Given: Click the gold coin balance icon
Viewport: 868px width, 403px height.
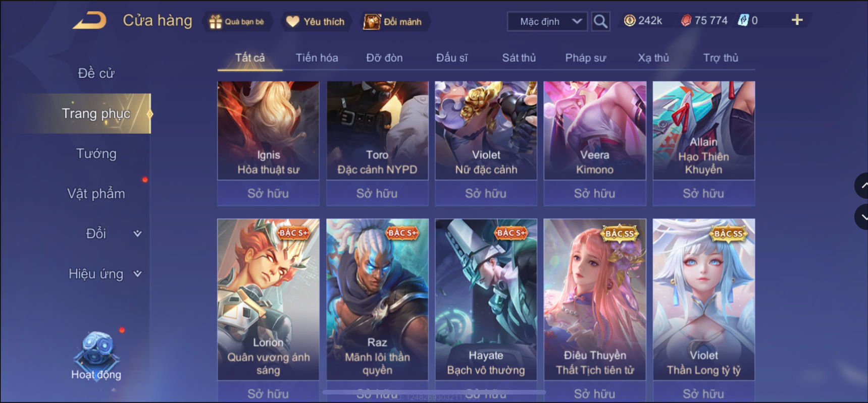Looking at the screenshot, I should pos(629,21).
